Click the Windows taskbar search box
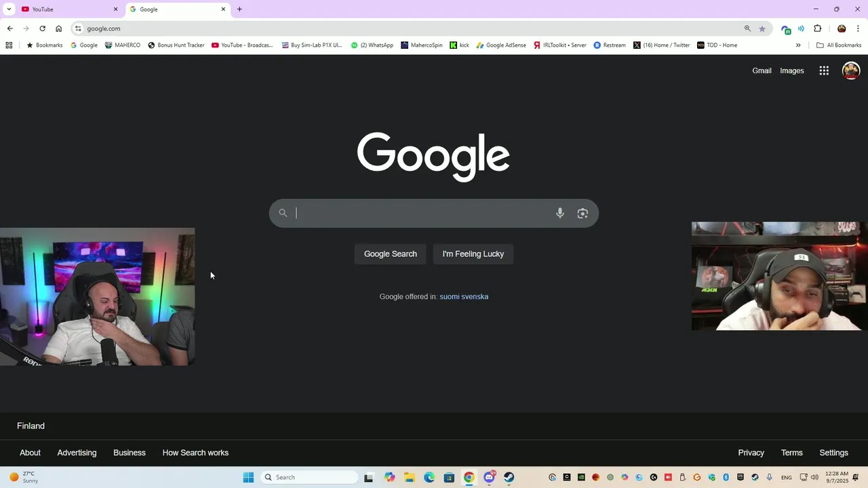The width and height of the screenshot is (868, 488). pyautogui.click(x=309, y=477)
